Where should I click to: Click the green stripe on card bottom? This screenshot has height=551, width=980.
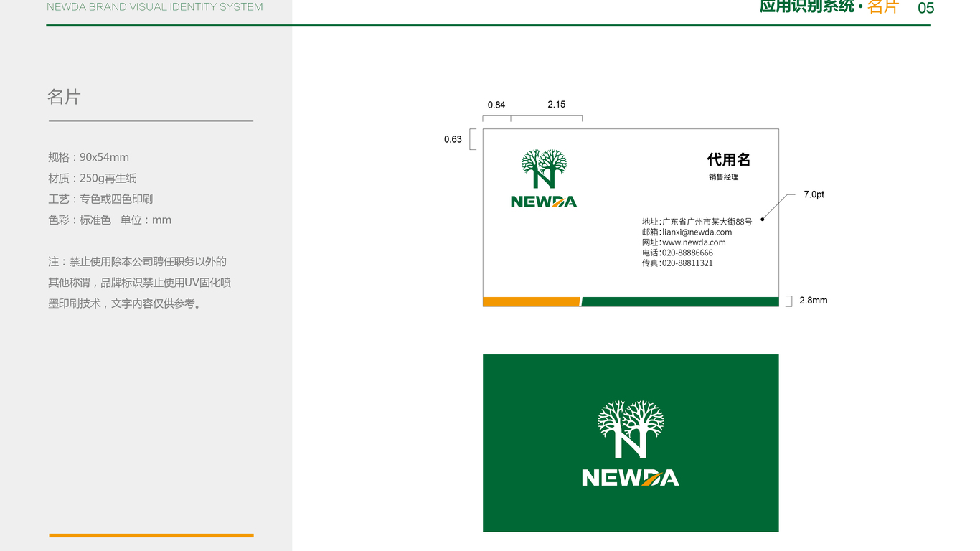click(680, 302)
